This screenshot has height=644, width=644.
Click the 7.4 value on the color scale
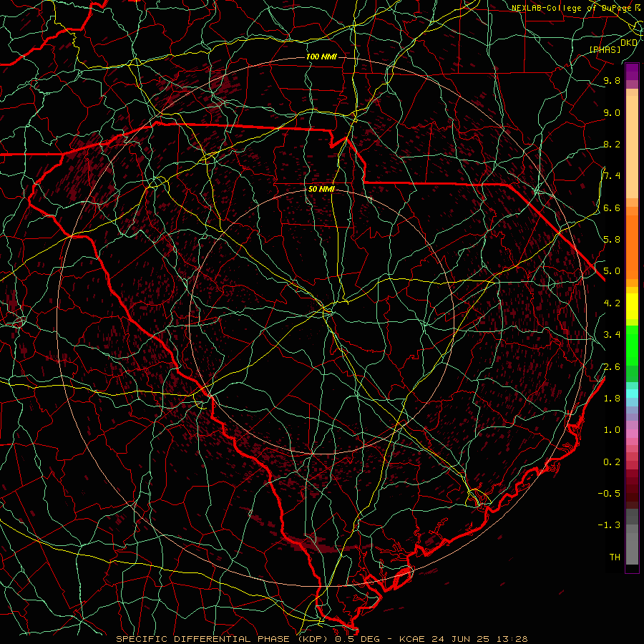[x=612, y=176]
